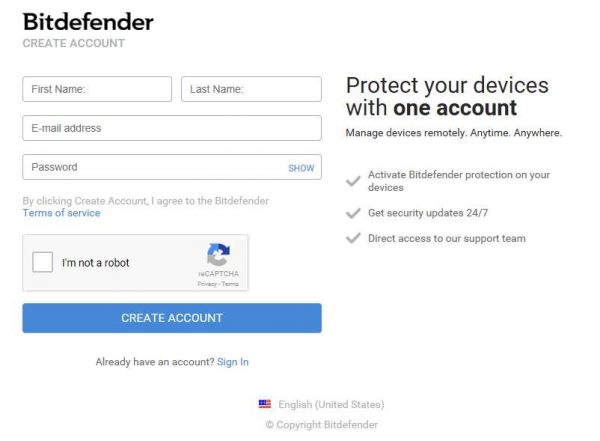
Task: Click checkmark beside Get security updates 24/7
Action: (353, 213)
